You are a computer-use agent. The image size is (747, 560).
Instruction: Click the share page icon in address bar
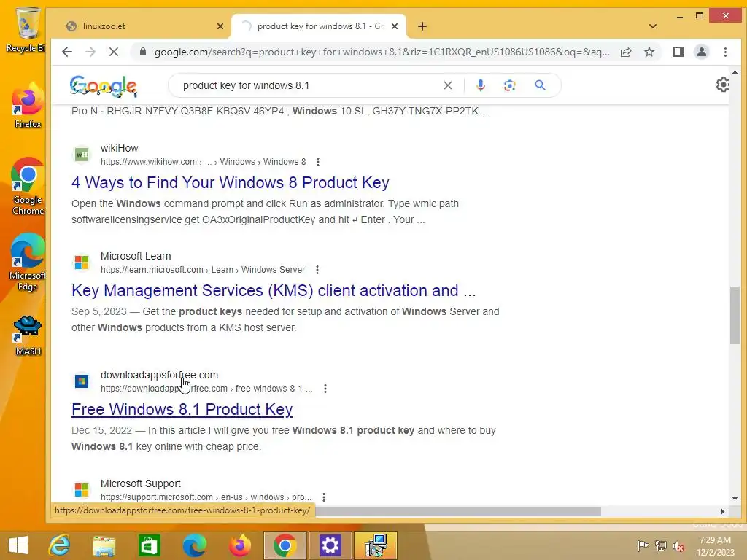point(626,52)
